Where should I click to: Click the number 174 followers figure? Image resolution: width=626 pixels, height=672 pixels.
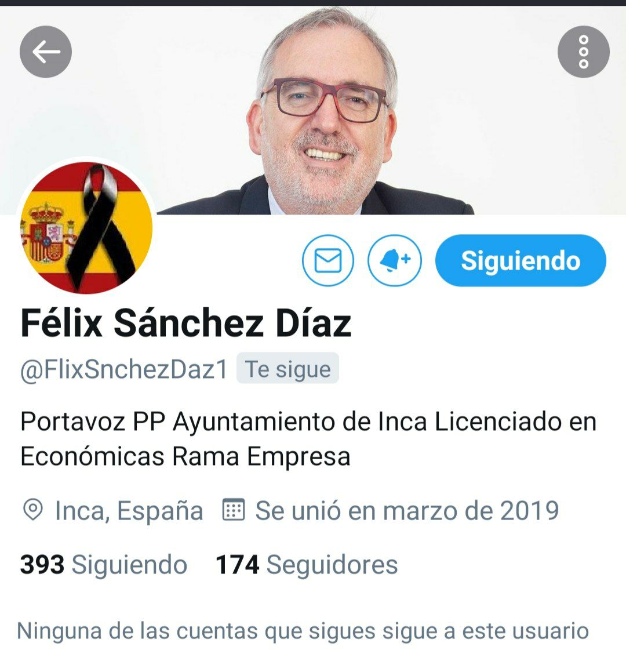[238, 564]
